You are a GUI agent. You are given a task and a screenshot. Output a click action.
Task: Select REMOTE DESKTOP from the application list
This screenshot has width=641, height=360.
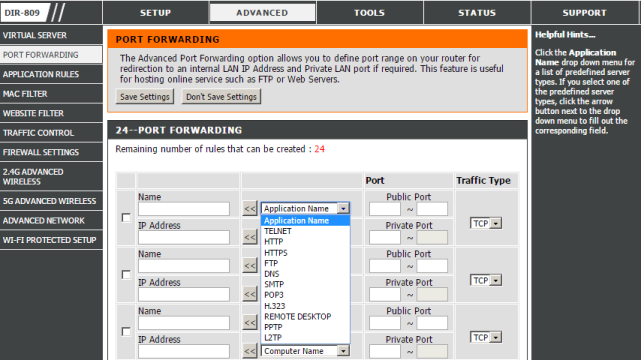point(305,317)
